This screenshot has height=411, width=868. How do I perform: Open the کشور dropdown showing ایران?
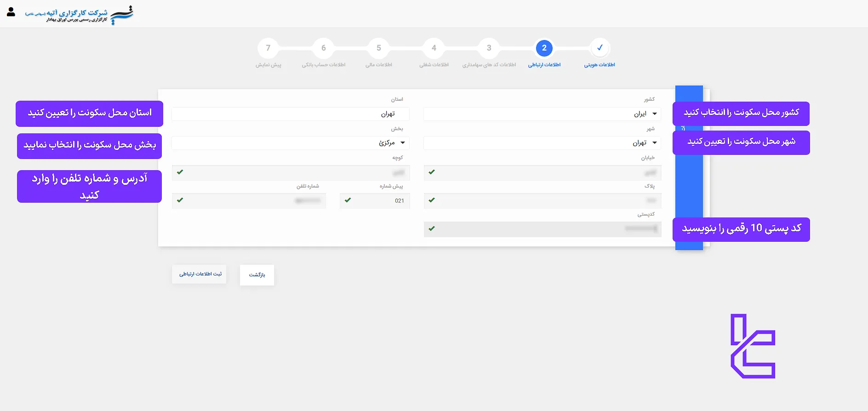coord(542,114)
